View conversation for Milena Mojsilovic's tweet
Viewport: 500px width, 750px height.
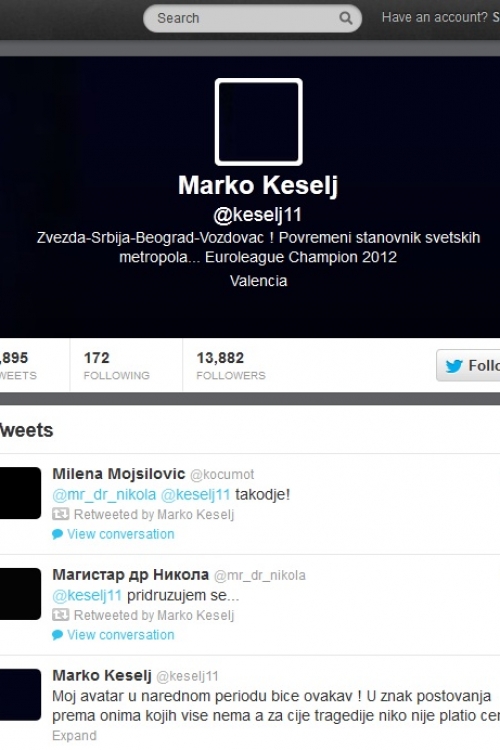[121, 534]
